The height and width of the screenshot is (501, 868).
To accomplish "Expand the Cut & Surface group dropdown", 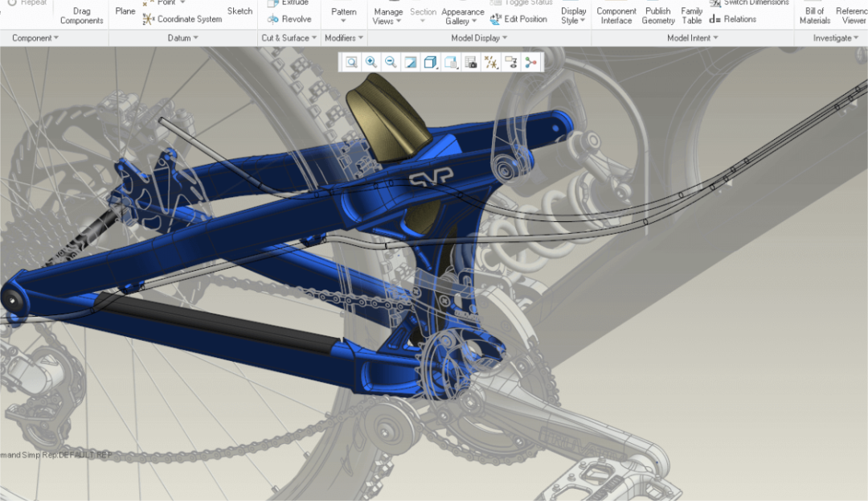I will click(289, 38).
